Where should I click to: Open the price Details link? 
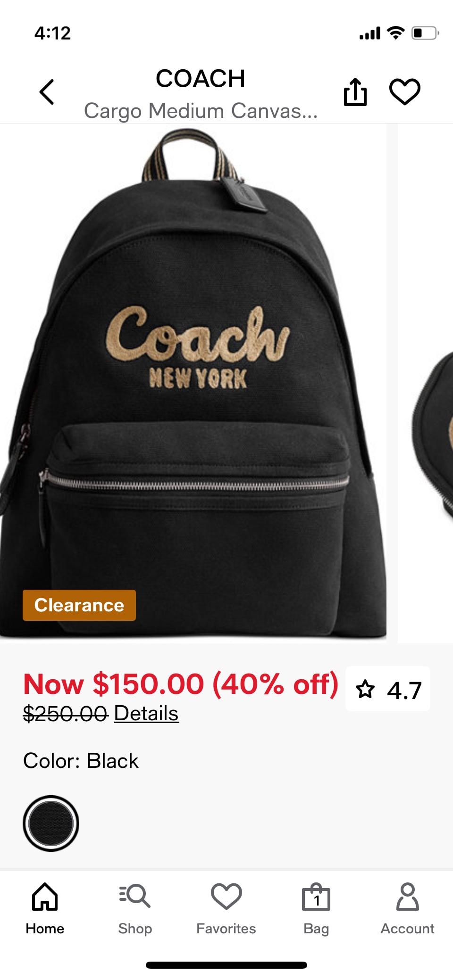(146, 713)
